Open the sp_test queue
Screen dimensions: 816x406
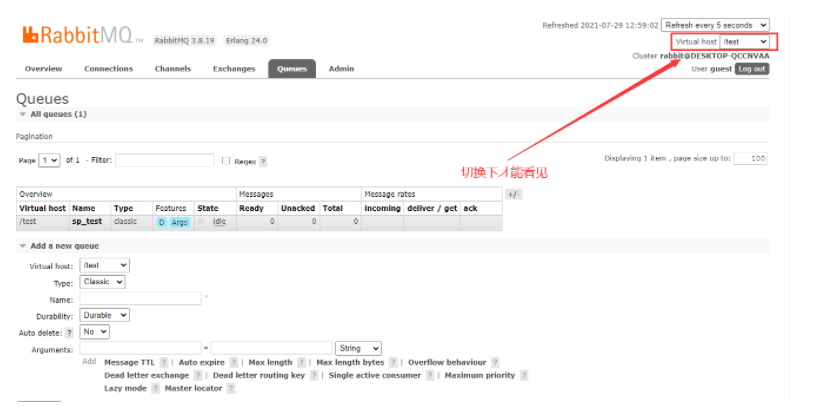tap(87, 221)
